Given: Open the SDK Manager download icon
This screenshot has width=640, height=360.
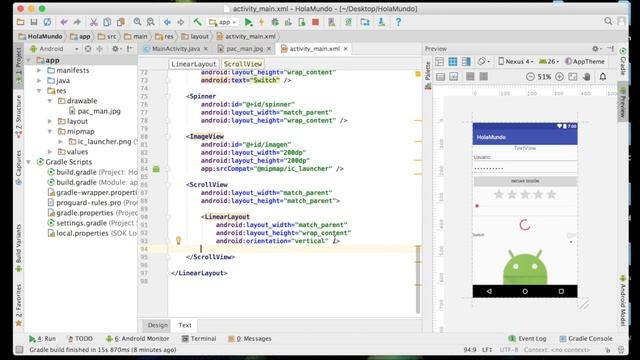Looking at the screenshot, I should pyautogui.click(x=381, y=22).
